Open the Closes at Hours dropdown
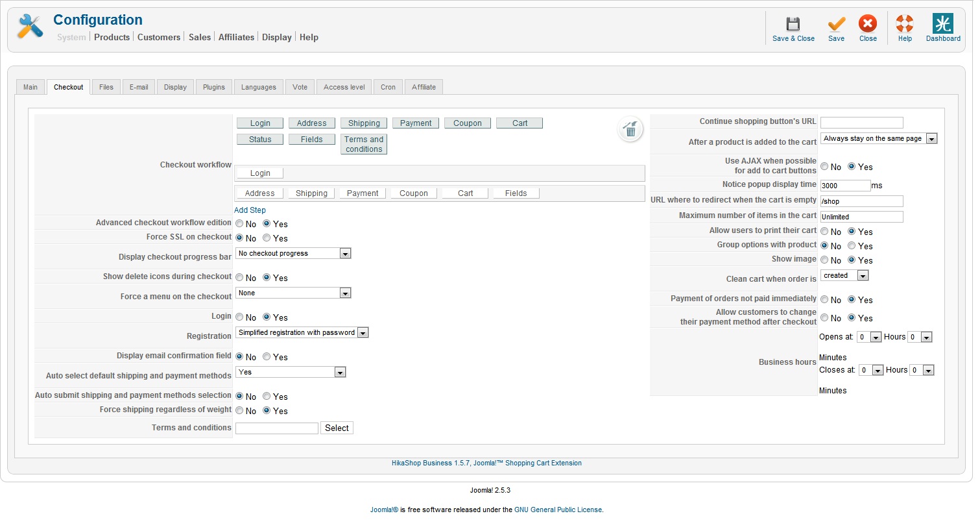The width and height of the screenshot is (980, 529). tap(871, 370)
